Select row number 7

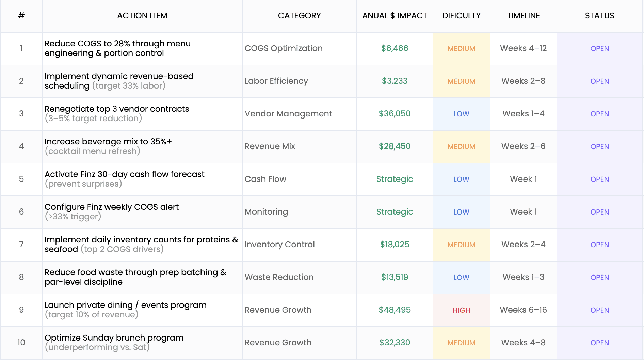click(21, 245)
